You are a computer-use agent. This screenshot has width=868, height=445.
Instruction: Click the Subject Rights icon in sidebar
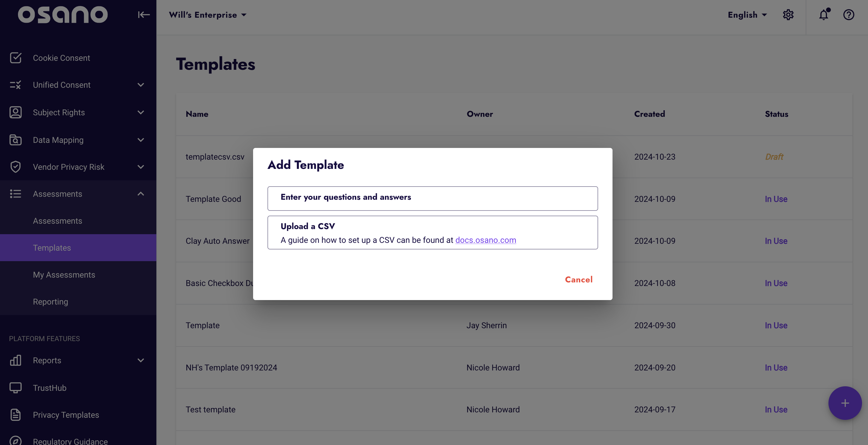15,112
